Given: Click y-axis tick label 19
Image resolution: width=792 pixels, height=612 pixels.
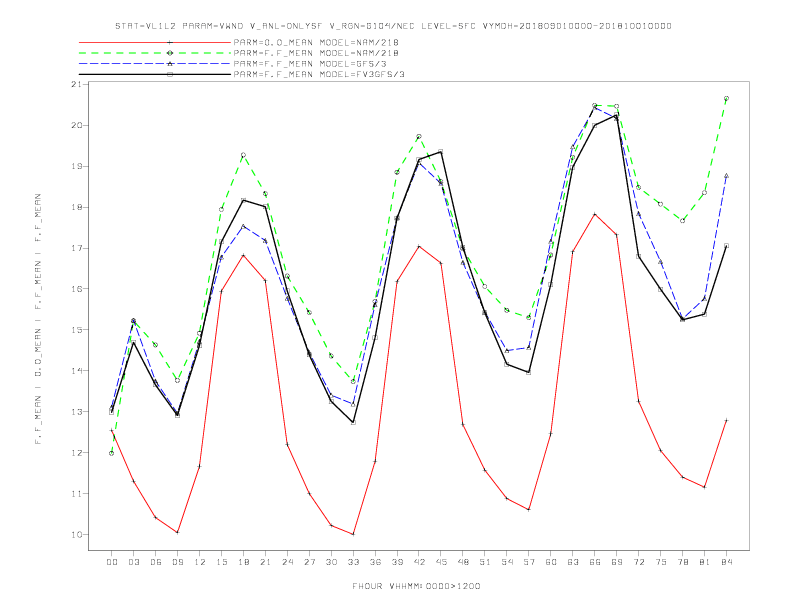Looking at the screenshot, I should point(76,166).
